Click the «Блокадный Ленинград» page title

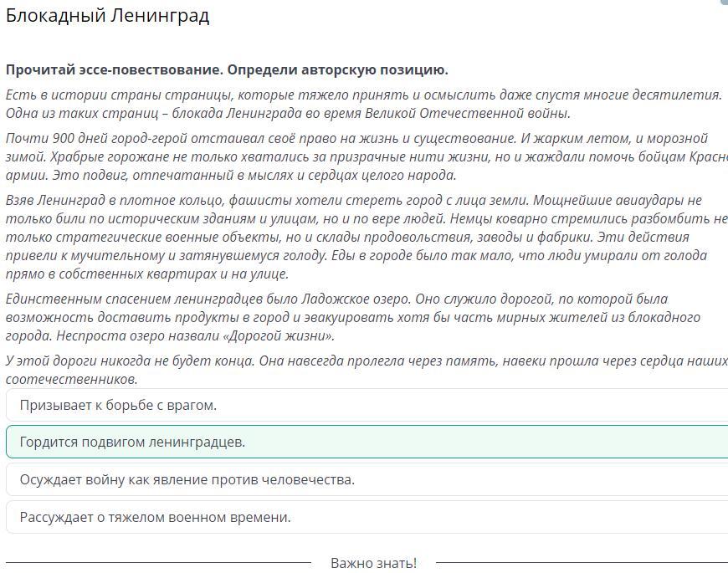tap(107, 16)
